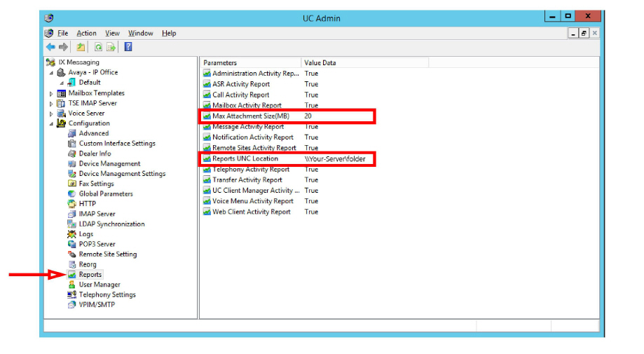
Task: Select the Reports tree item
Action: 90,274
